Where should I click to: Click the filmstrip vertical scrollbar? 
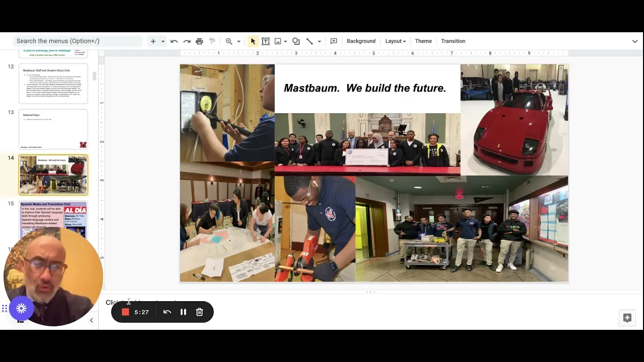tap(94, 76)
